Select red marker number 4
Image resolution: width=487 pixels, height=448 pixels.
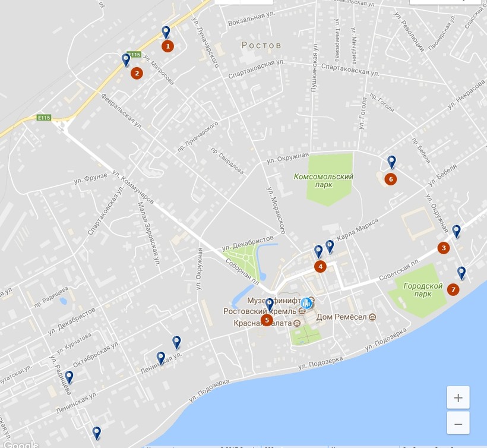coord(320,266)
